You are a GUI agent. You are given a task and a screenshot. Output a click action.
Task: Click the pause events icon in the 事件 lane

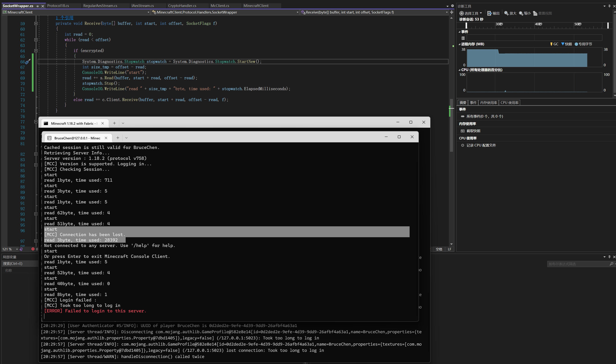pyautogui.click(x=463, y=38)
